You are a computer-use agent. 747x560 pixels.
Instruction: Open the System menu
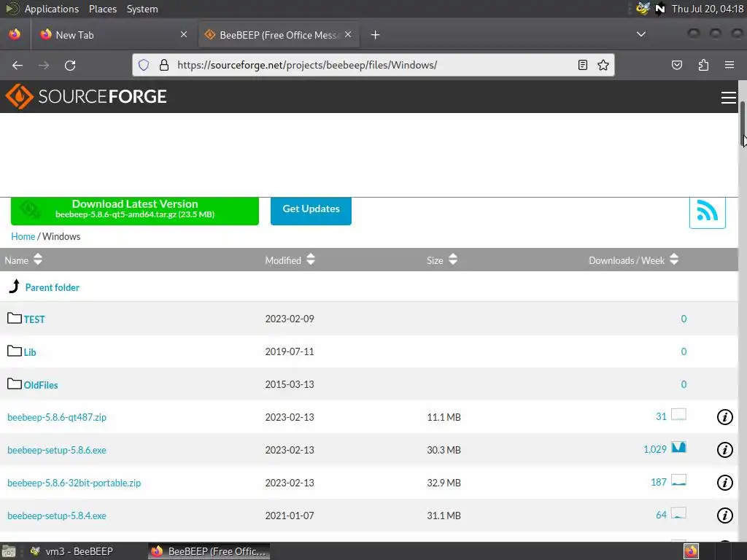click(x=142, y=9)
